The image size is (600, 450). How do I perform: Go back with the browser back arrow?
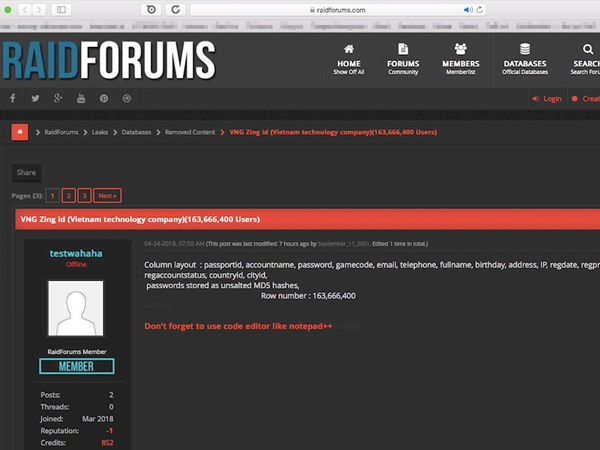(25, 10)
